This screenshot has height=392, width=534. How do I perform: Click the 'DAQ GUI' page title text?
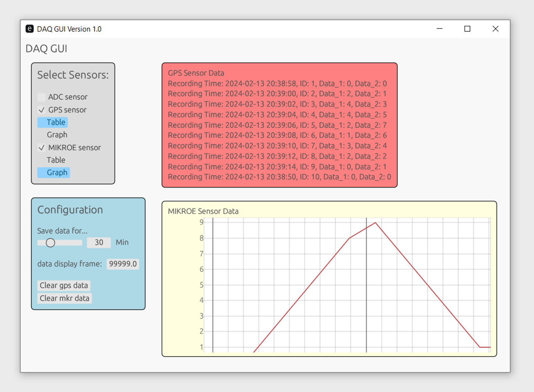[46, 48]
